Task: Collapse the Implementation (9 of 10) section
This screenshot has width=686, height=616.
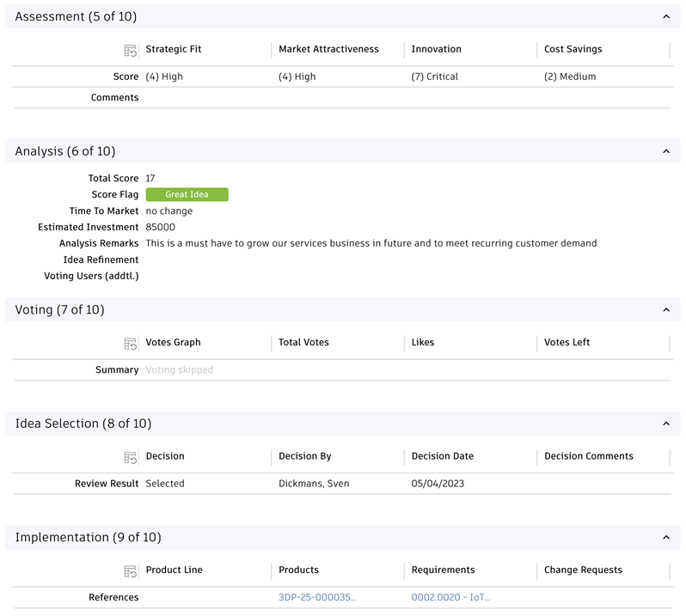Action: (666, 538)
